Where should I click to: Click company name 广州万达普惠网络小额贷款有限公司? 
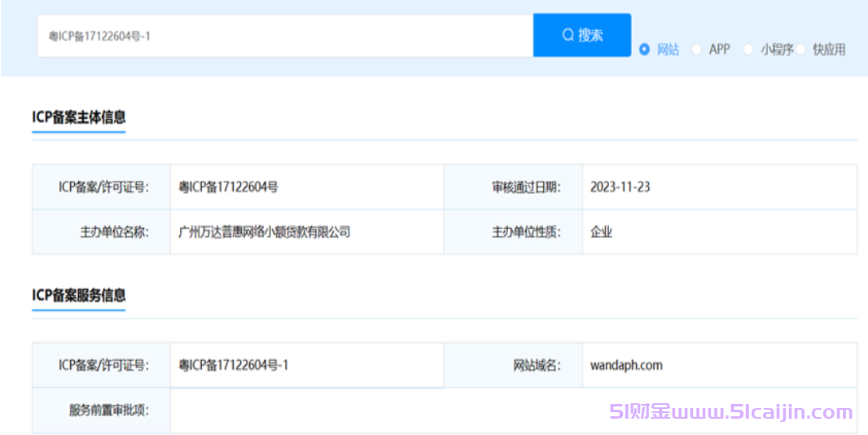(x=264, y=231)
